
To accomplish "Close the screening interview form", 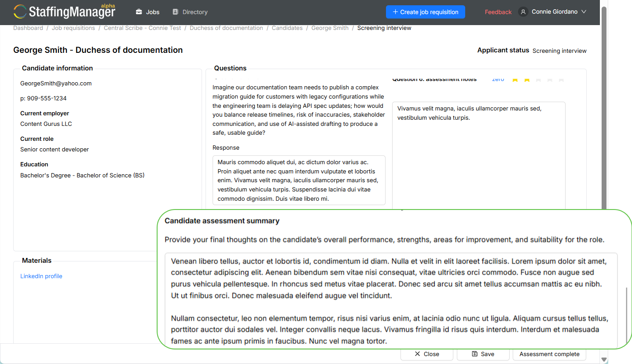I will point(427,354).
